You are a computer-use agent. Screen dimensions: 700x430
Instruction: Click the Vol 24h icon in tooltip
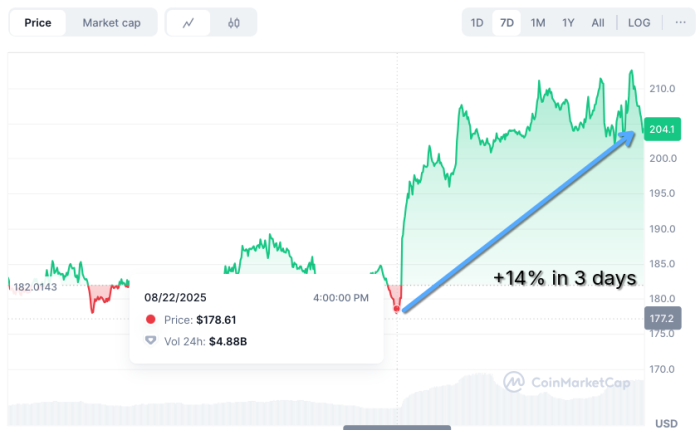coord(151,341)
